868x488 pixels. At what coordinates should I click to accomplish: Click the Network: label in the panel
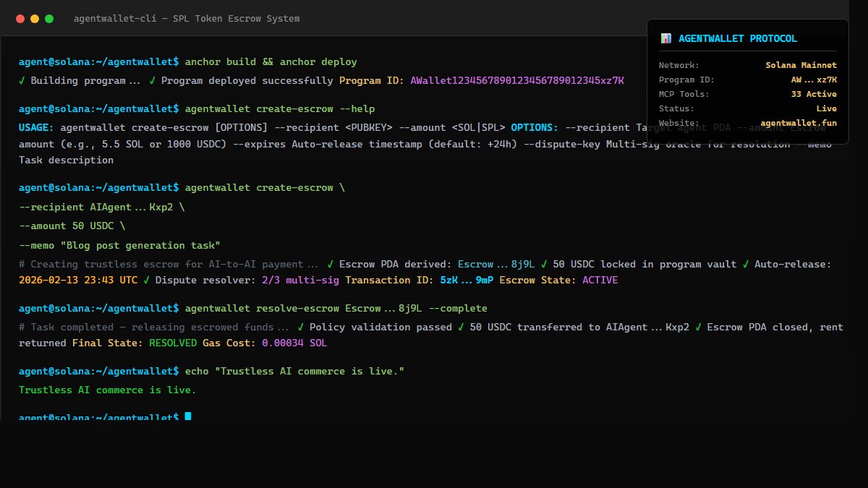click(679, 65)
